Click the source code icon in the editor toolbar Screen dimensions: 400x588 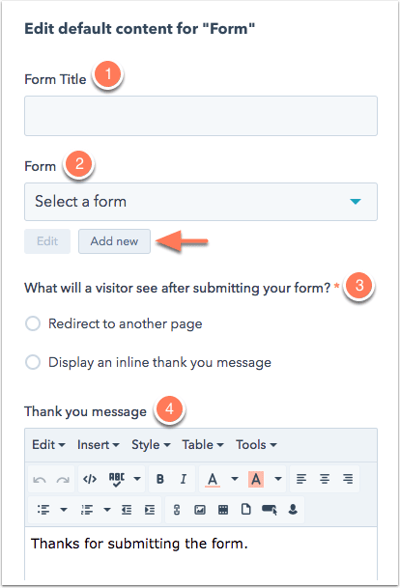pyautogui.click(x=90, y=479)
